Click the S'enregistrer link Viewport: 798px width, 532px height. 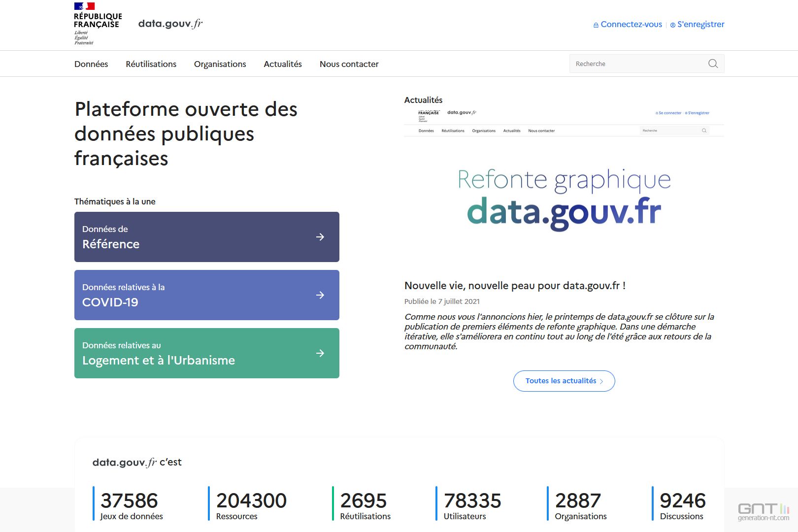point(697,24)
